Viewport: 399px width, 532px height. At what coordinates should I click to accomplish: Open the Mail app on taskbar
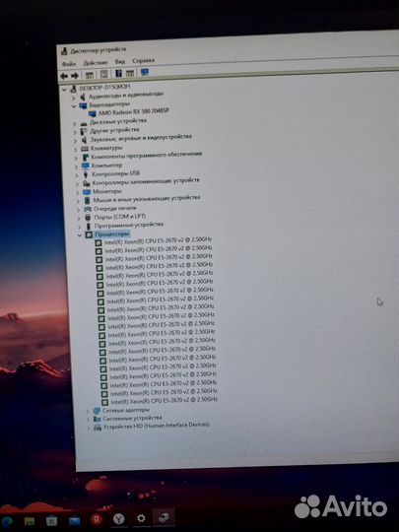coord(74,520)
